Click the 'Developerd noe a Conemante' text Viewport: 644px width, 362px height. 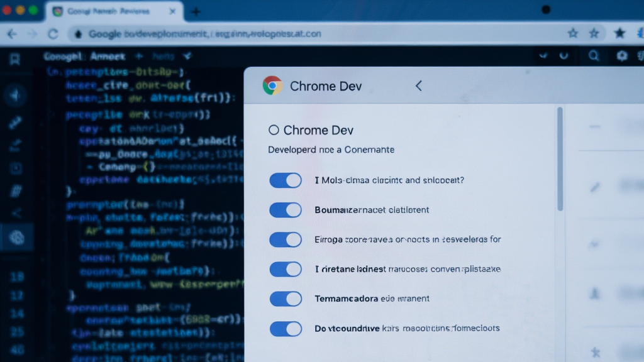click(x=331, y=150)
